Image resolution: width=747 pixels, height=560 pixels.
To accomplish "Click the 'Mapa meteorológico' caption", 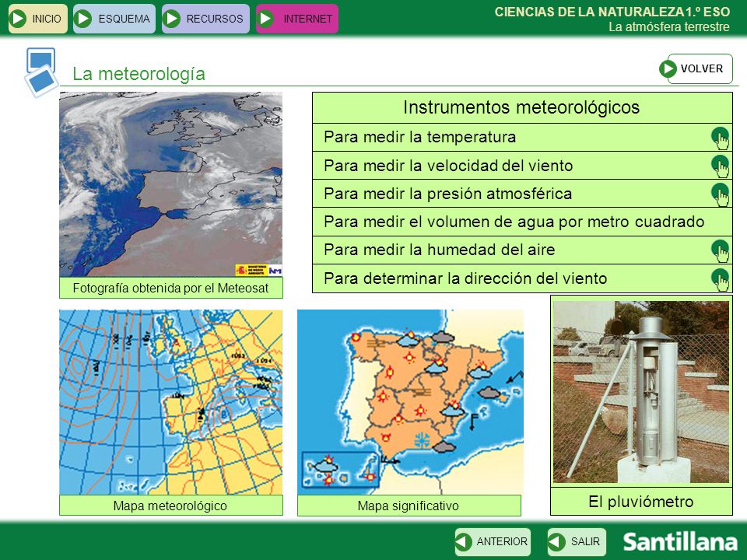I will coord(170,506).
